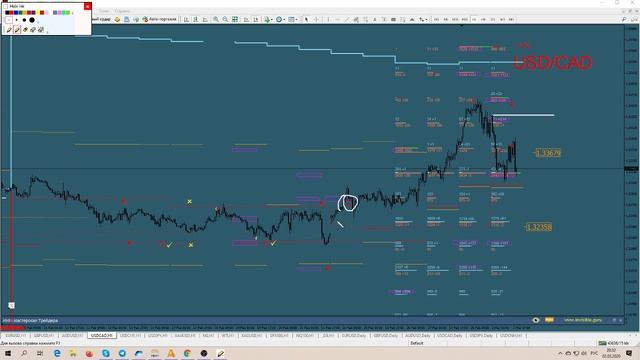Select the Fibonacci retracement tool
This screenshot has width=640, height=360.
click(x=365, y=19)
